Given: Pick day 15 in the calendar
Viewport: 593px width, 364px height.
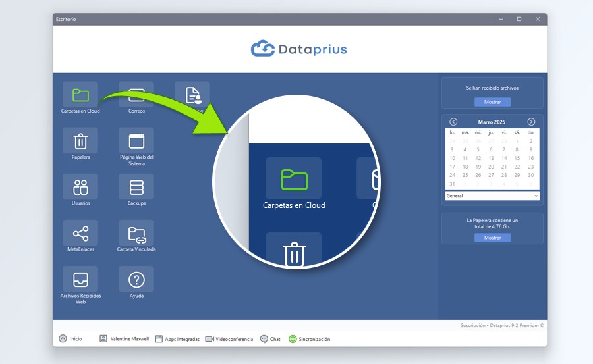Looking at the screenshot, I should tap(517, 158).
